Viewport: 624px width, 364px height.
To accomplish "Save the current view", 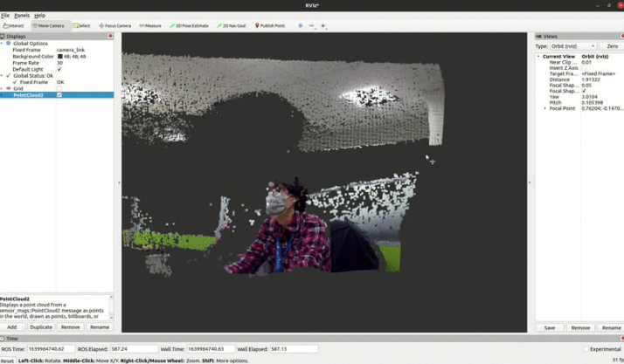I will [550, 328].
